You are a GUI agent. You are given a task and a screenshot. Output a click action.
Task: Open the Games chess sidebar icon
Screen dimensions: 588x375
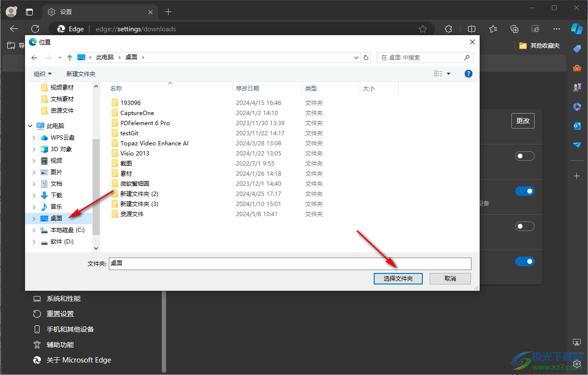click(577, 87)
